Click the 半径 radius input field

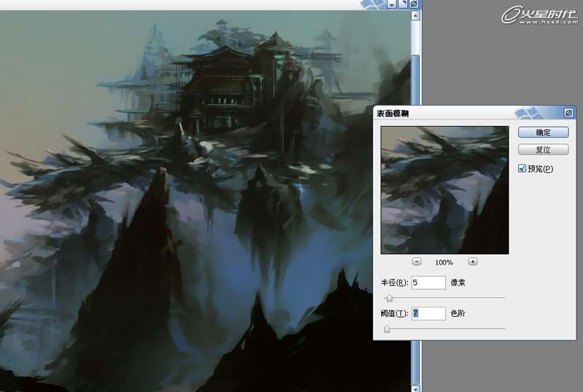pyautogui.click(x=429, y=283)
